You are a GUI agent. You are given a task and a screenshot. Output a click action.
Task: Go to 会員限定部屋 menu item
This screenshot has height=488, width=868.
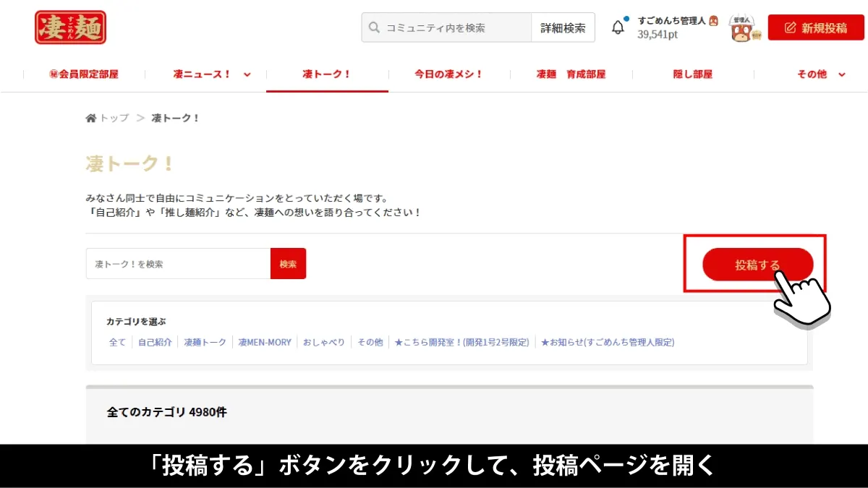(84, 74)
